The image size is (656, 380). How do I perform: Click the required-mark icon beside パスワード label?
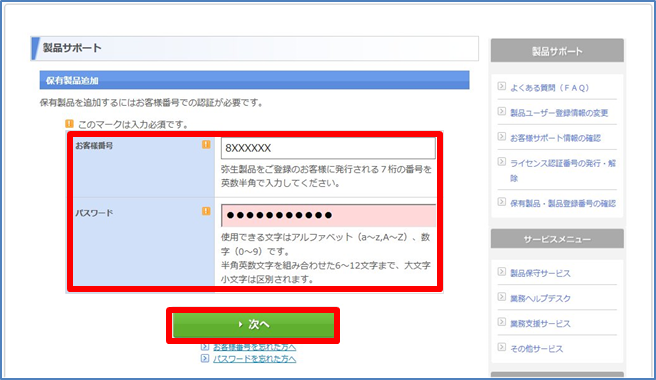206,211
